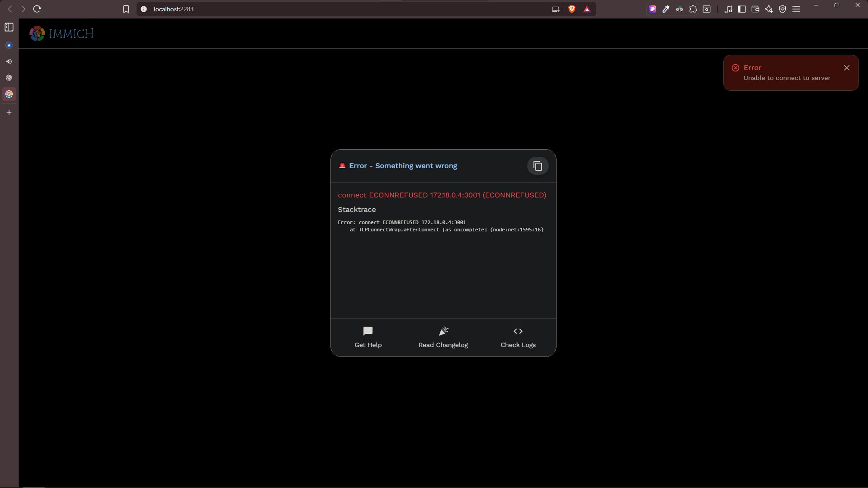The height and width of the screenshot is (488, 868).
Task: Click Get Help in the error dialog
Action: (368, 337)
